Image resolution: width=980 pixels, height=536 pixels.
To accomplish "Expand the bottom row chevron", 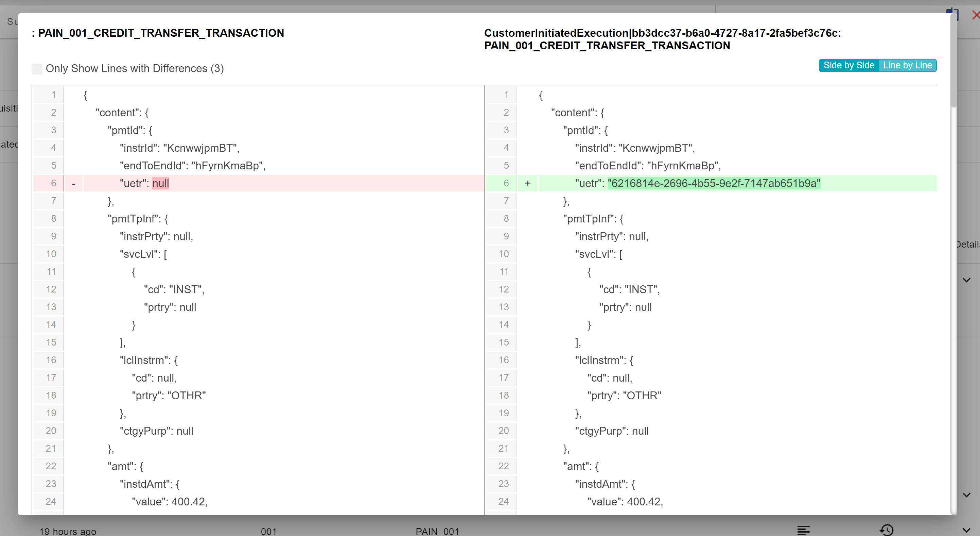I will pyautogui.click(x=966, y=530).
